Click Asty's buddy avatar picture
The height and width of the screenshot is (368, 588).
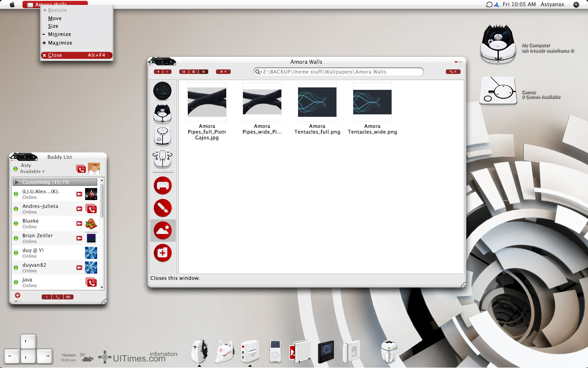[x=94, y=169]
